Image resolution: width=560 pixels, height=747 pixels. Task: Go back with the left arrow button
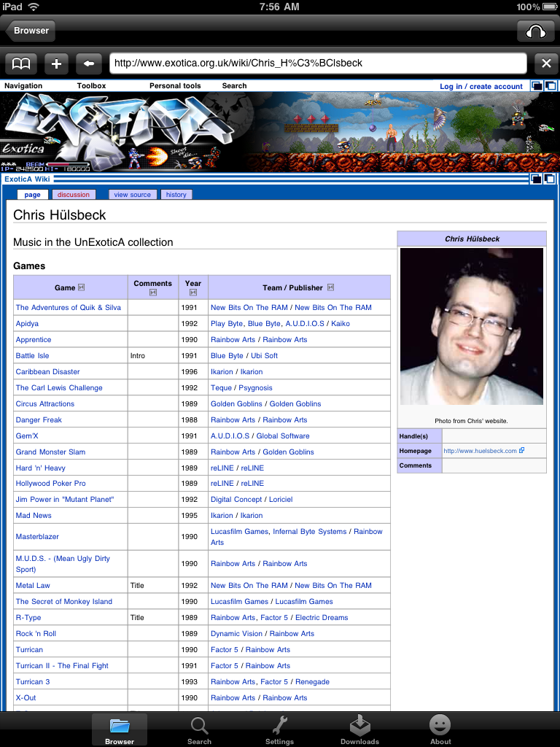pos(89,63)
